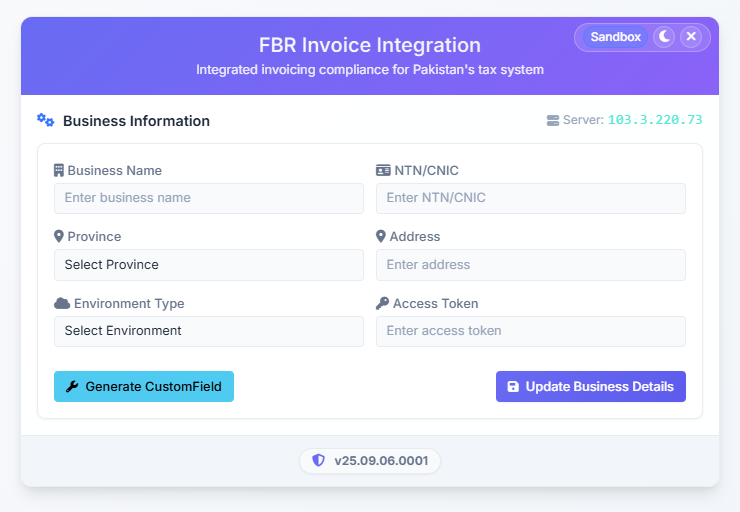Click the FBR Invoice Integration title

pyautogui.click(x=370, y=45)
